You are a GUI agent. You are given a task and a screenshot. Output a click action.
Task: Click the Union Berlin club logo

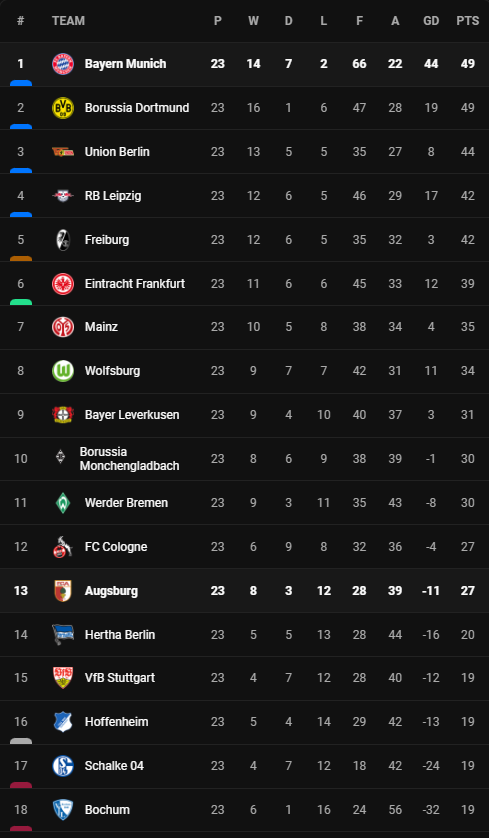coord(63,152)
